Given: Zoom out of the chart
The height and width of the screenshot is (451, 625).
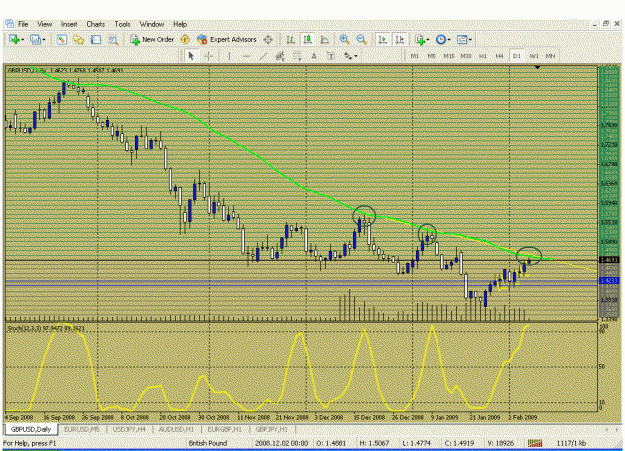Looking at the screenshot, I should click(361, 39).
